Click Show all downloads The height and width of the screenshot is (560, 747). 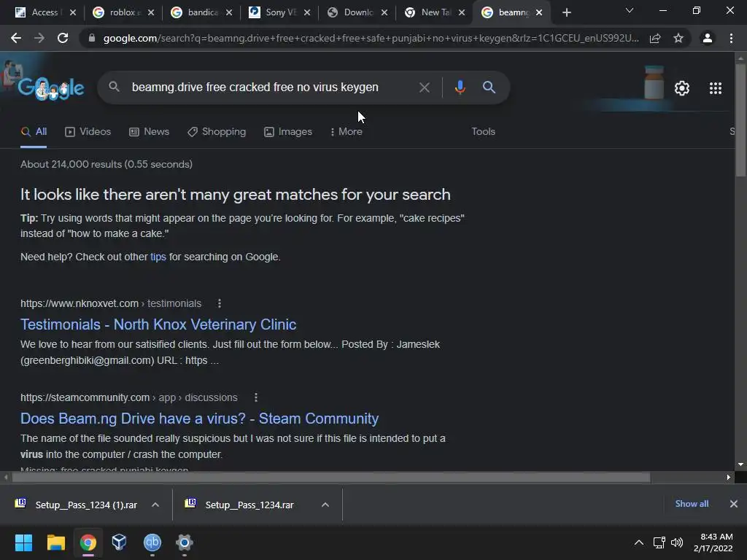click(x=692, y=504)
